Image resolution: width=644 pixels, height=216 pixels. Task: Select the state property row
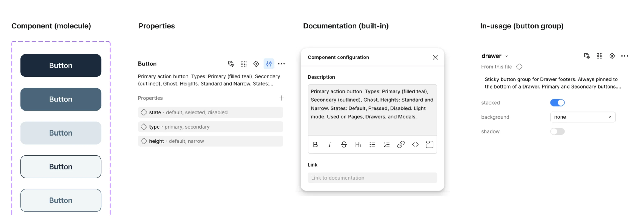[x=211, y=112]
